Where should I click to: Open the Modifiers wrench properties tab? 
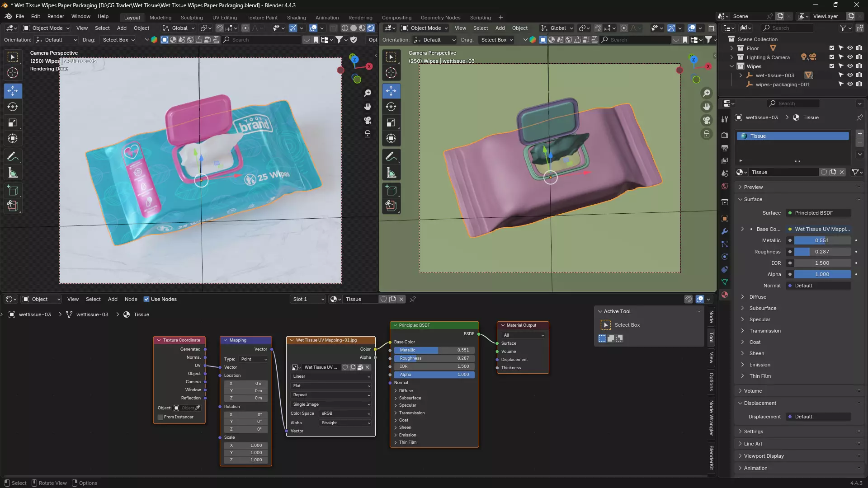coord(725,231)
